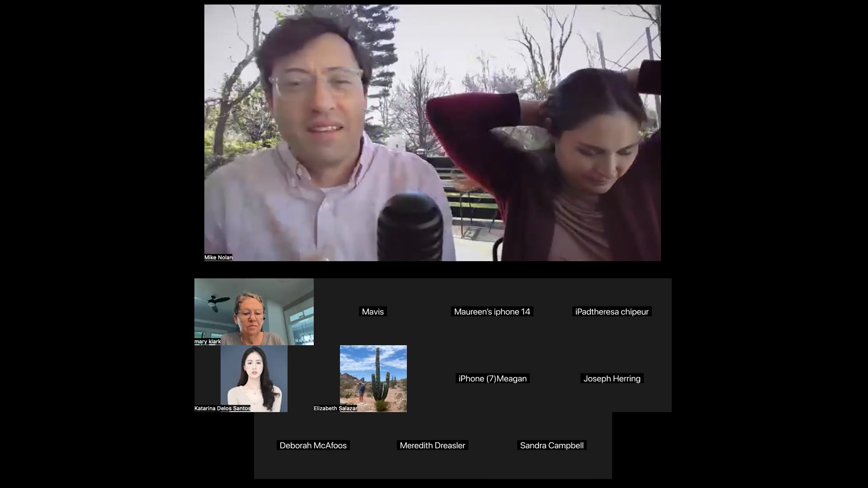The height and width of the screenshot is (488, 868).
Task: Select mary klark's video tile
Action: pos(254,311)
